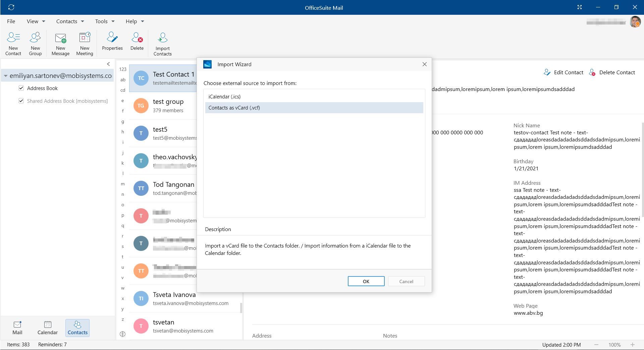Schedule a New Meeting
Screen dimensions: 644x350
coord(85,44)
